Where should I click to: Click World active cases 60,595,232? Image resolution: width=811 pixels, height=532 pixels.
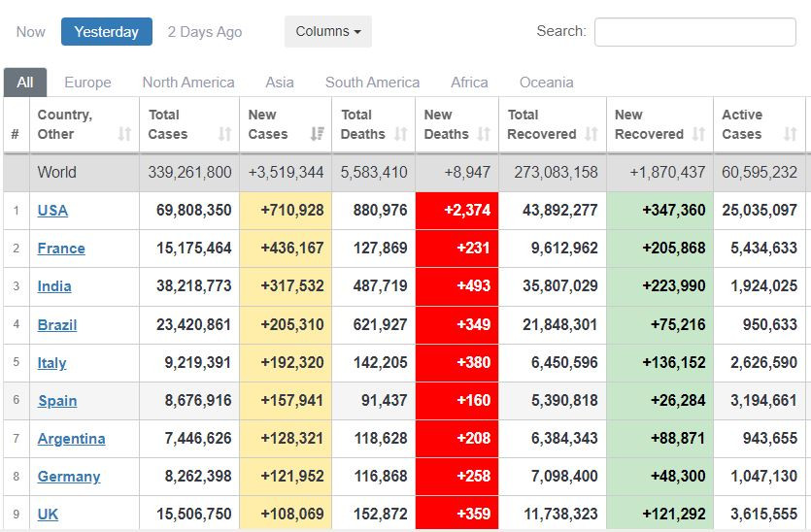760,172
